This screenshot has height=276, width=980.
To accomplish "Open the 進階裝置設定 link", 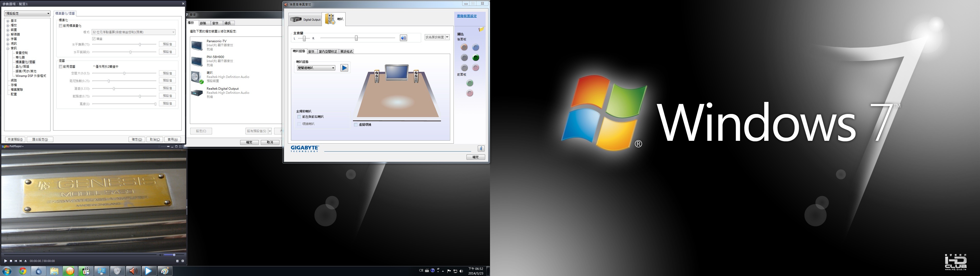I will (467, 16).
